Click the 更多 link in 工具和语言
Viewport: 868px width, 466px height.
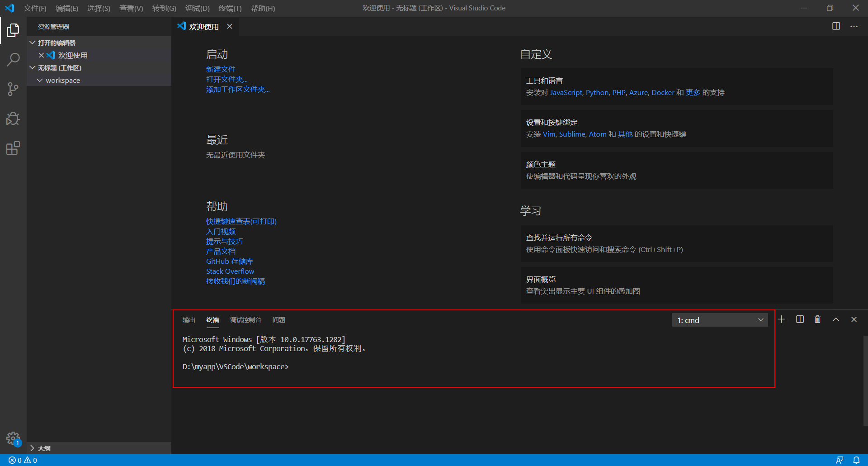pyautogui.click(x=693, y=92)
